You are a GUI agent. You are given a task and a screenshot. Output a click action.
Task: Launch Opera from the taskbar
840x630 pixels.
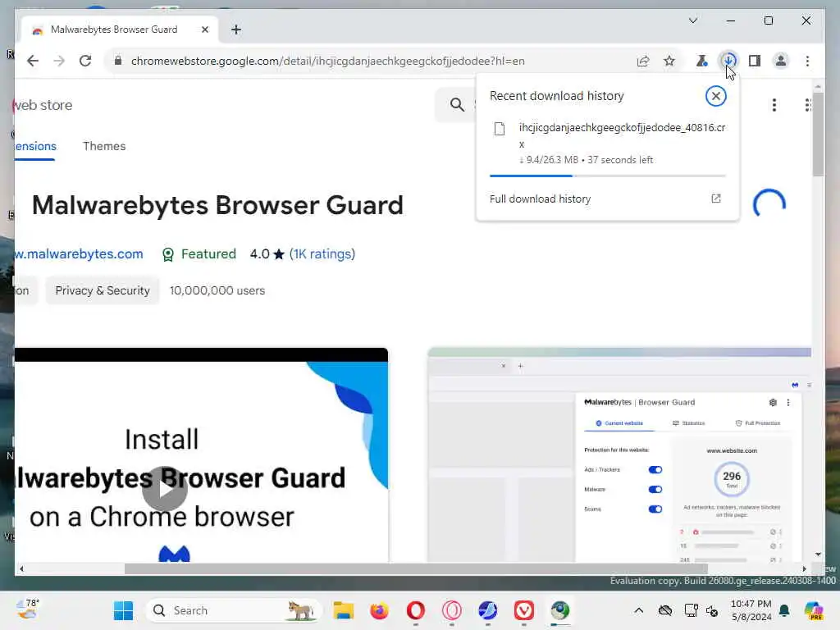pyautogui.click(x=416, y=610)
